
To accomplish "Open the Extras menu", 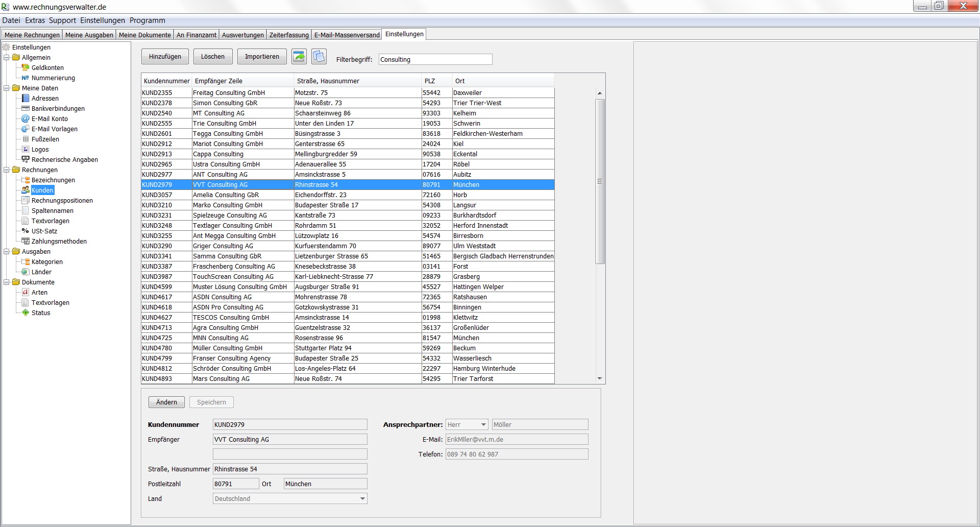I will (35, 20).
